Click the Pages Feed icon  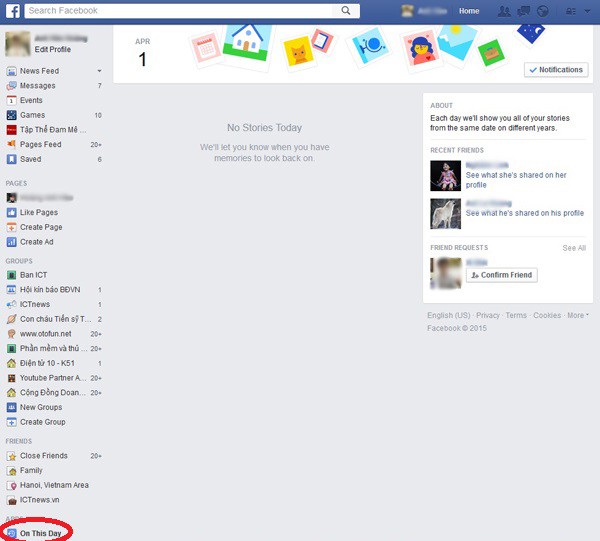coord(11,144)
